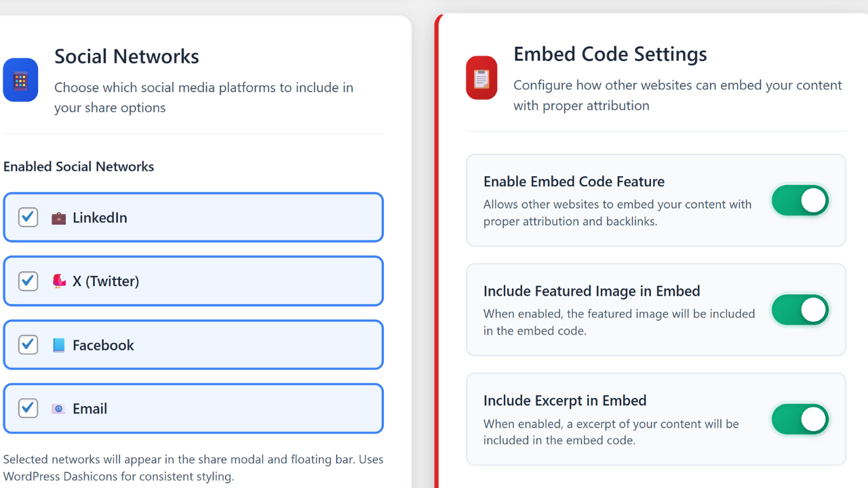Click the Enabled Social Networks label
The width and height of the screenshot is (868, 488).
click(x=79, y=167)
